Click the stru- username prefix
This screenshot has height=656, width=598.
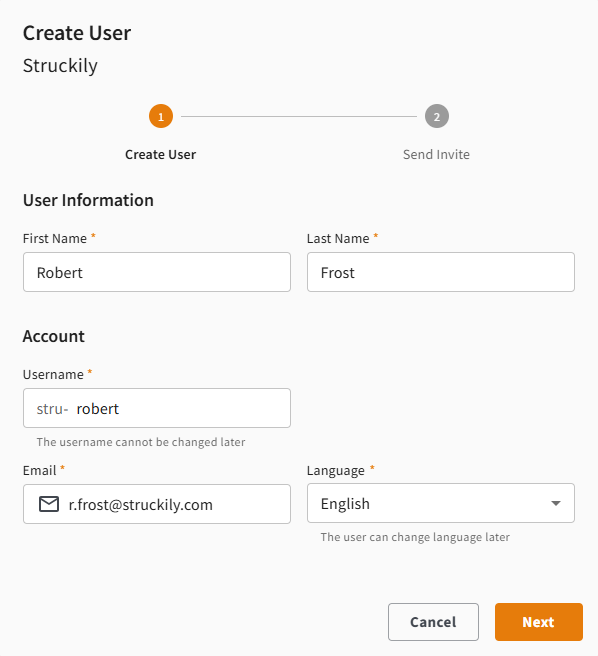52,409
